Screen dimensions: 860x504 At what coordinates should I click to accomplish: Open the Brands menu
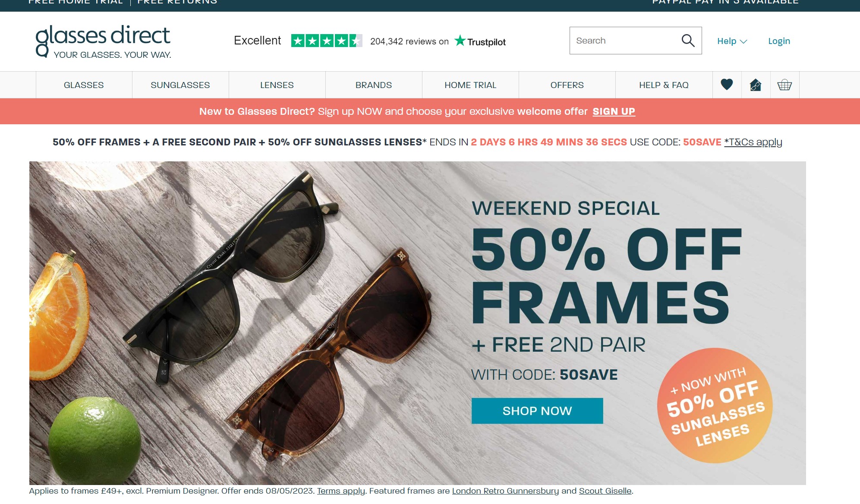point(374,85)
